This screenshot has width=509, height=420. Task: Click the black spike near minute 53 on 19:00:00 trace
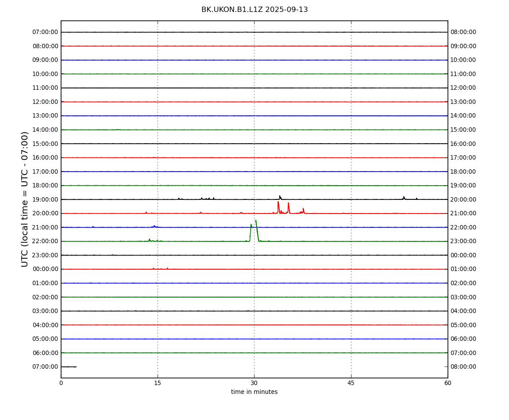404,198
